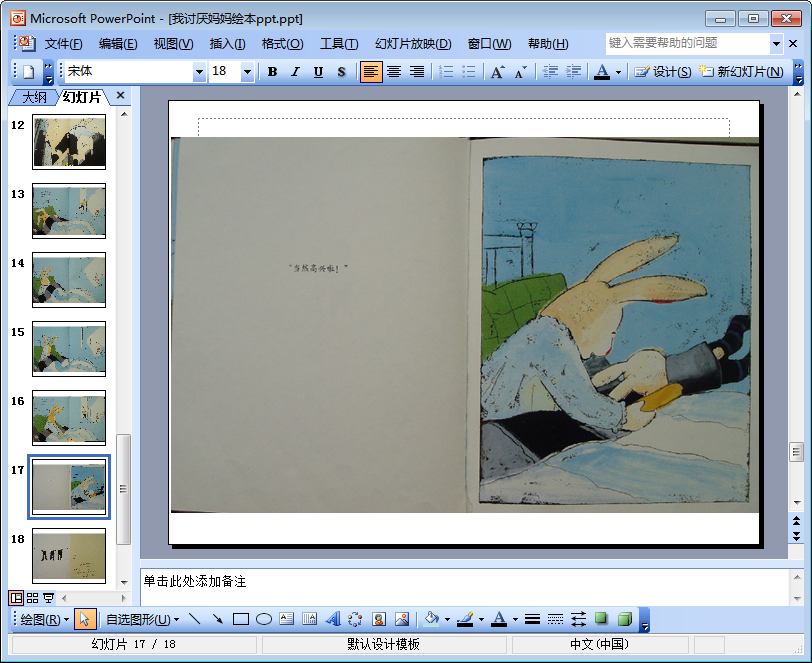
Task: Start slide show from current slide
Action: click(48, 598)
